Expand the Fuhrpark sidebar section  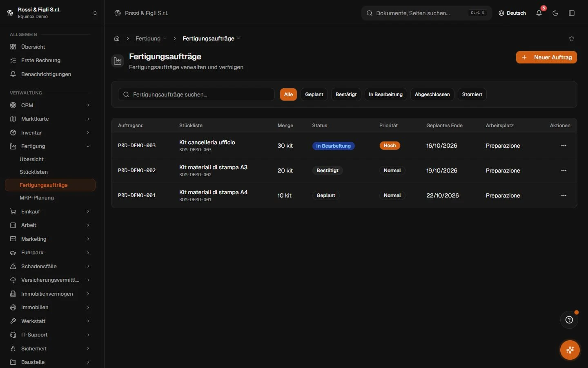click(x=50, y=253)
